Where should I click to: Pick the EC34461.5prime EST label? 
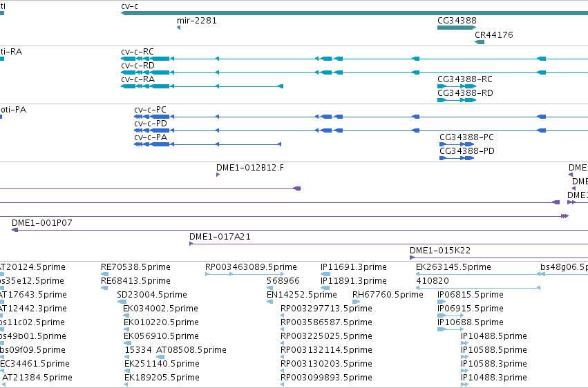click(x=35, y=364)
